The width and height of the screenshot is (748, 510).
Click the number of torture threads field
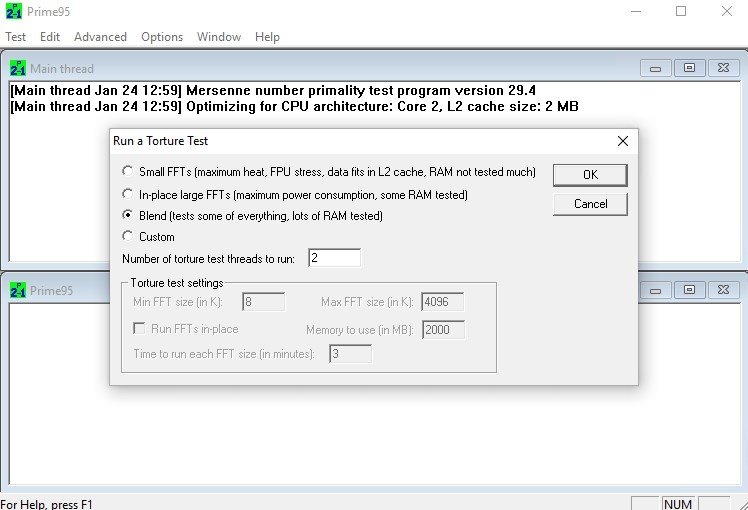click(x=334, y=258)
